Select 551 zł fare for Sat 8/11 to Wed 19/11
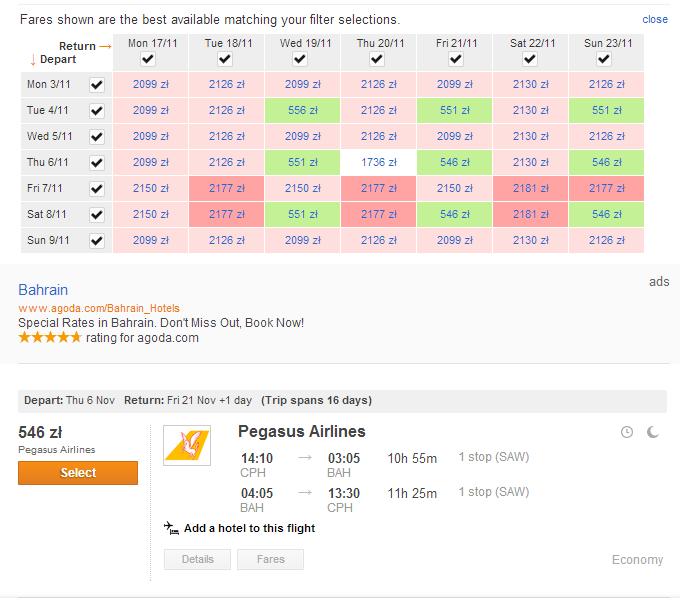This screenshot has height=602, width=680. pyautogui.click(x=302, y=215)
